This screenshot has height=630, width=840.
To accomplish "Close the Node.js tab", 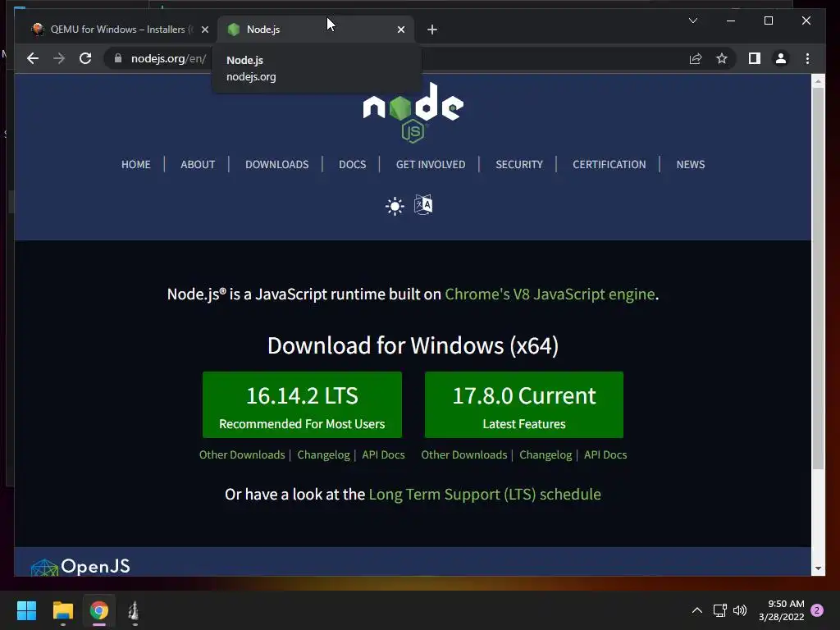I will (x=400, y=30).
